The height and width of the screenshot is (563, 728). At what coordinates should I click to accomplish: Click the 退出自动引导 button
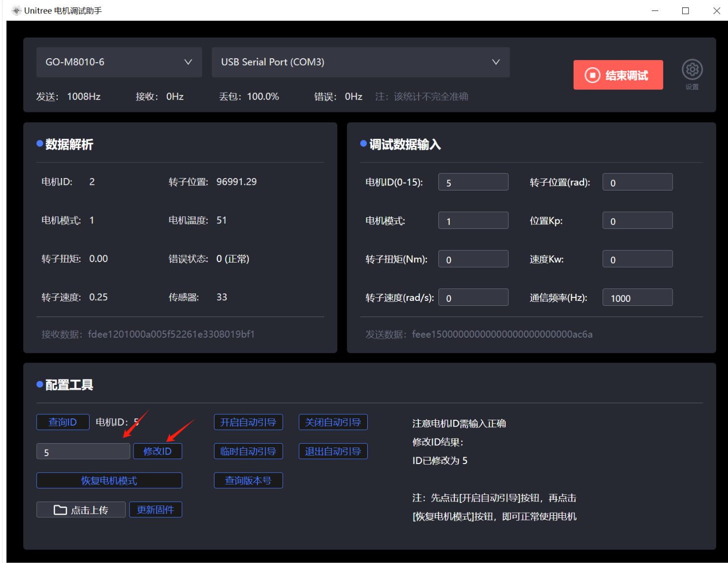tap(333, 451)
